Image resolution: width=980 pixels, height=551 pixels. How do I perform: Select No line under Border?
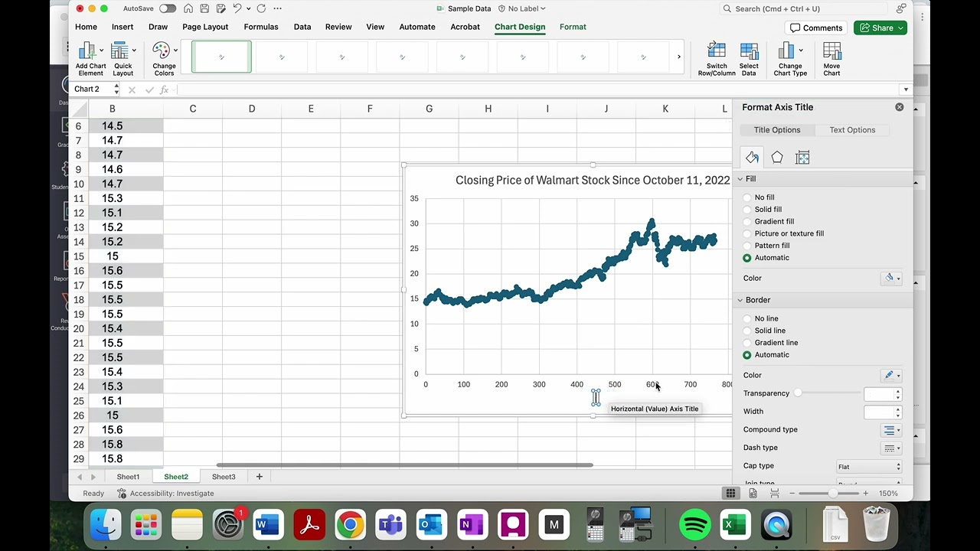click(747, 318)
